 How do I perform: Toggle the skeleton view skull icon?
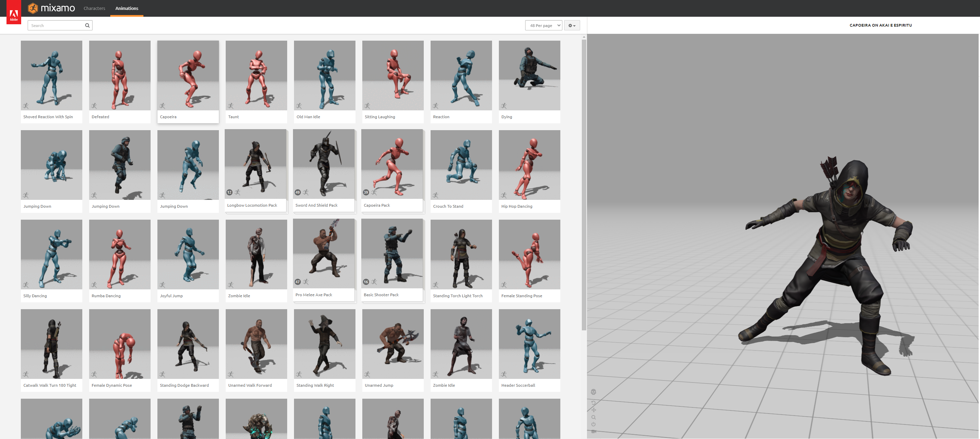point(593,392)
